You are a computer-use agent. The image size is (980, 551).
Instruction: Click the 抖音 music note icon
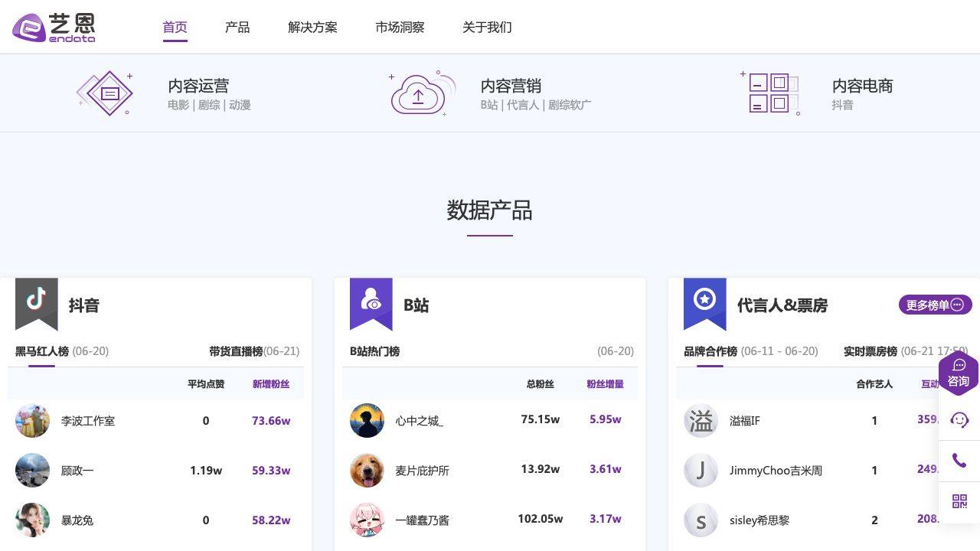(x=37, y=298)
